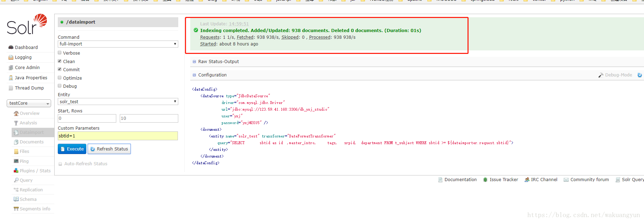The width and height of the screenshot is (644, 222).
Task: Toggle Auto-Refresh Status checkbox
Action: click(x=60, y=164)
